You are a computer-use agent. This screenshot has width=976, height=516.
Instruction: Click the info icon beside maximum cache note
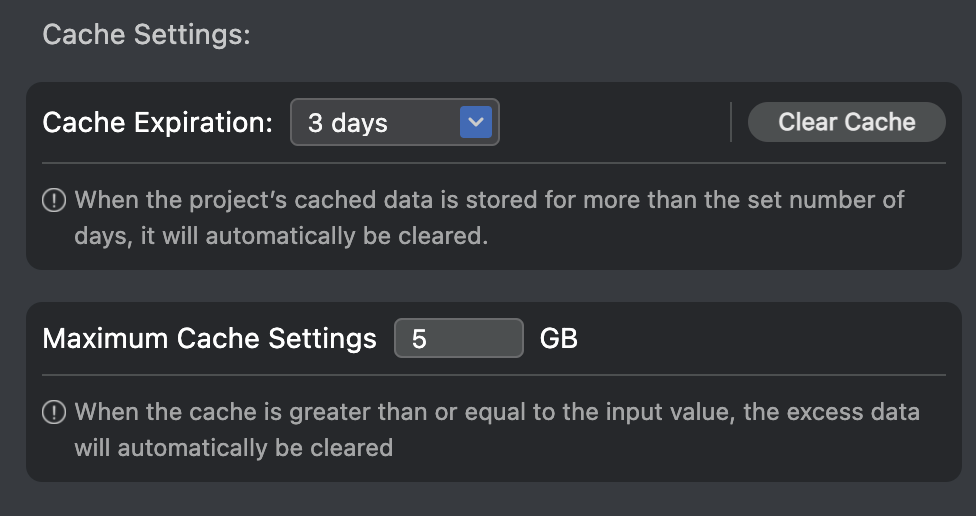coord(54,412)
